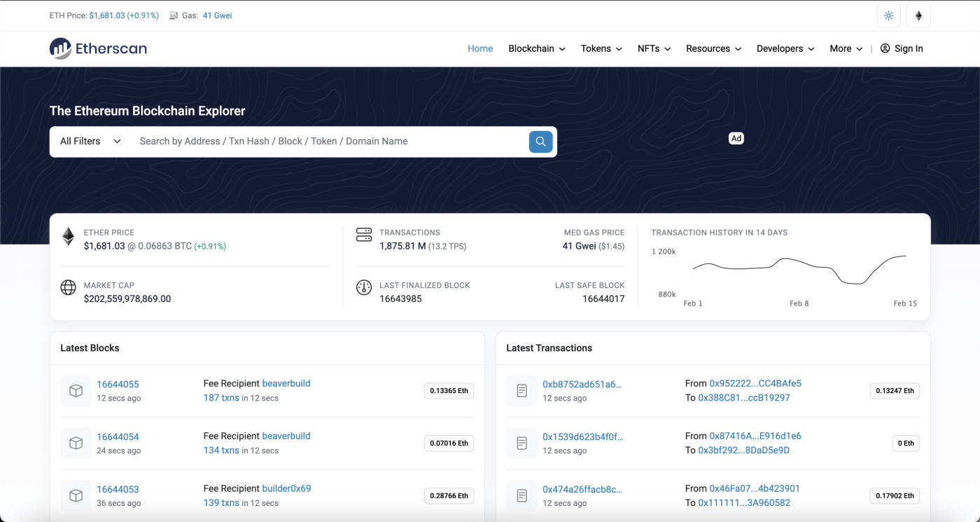
Task: Click the Etherscan logo
Action: point(98,48)
